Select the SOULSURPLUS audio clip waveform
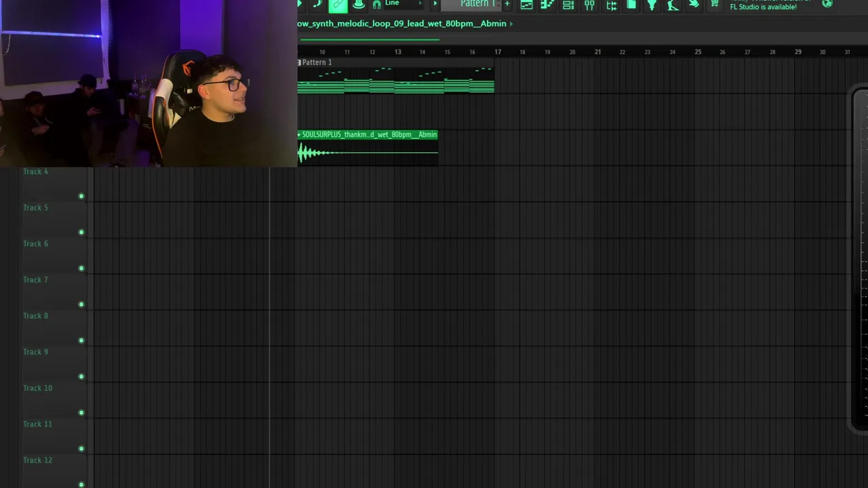The image size is (868, 488). click(x=368, y=152)
